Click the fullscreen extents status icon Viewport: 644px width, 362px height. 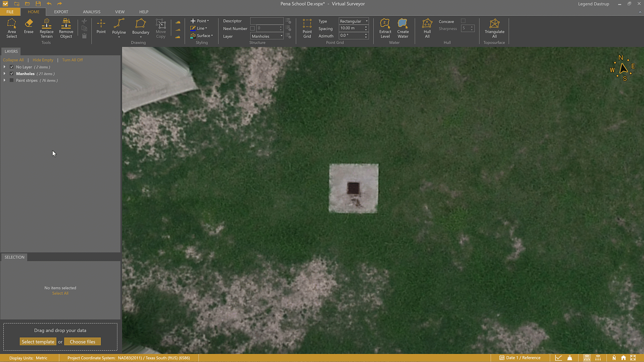tap(633, 358)
